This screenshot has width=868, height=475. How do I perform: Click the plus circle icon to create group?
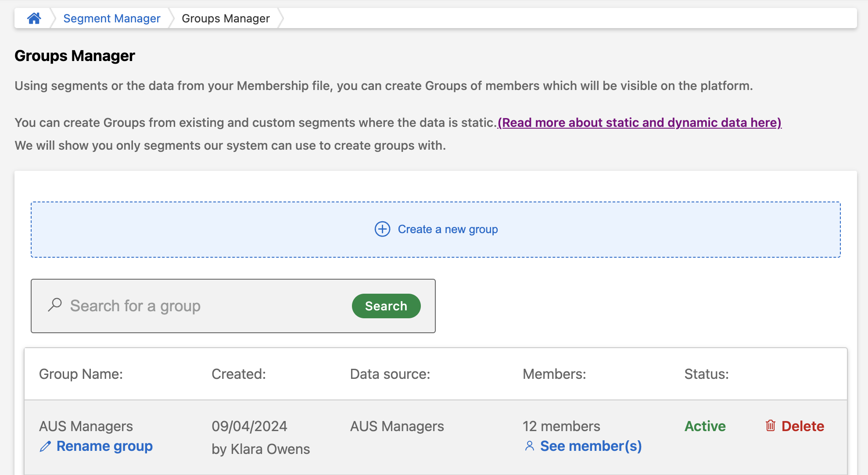382,229
